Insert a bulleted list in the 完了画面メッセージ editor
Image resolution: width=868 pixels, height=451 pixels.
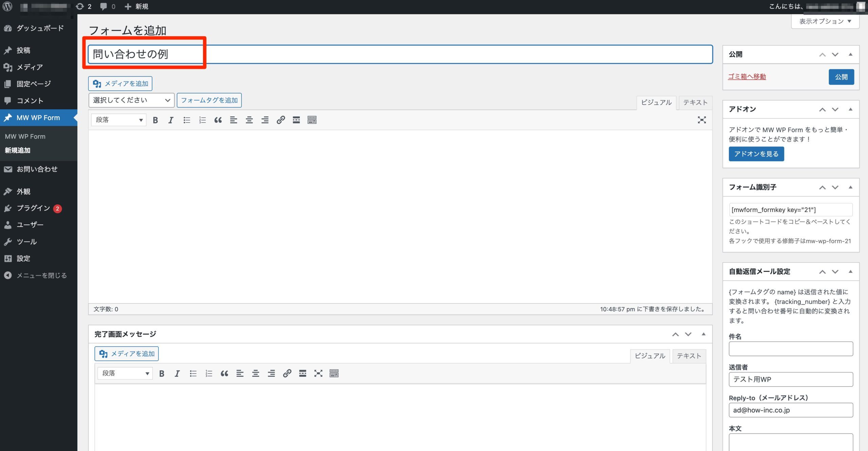point(193,373)
